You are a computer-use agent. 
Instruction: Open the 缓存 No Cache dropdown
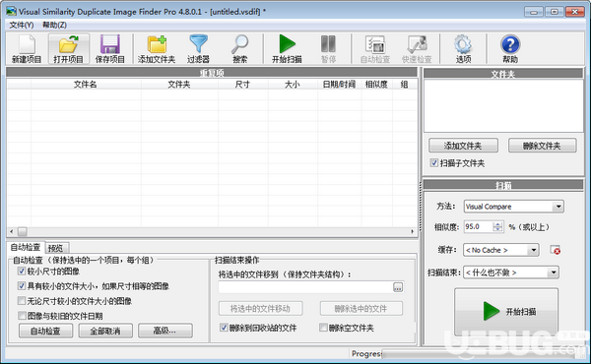tap(533, 250)
